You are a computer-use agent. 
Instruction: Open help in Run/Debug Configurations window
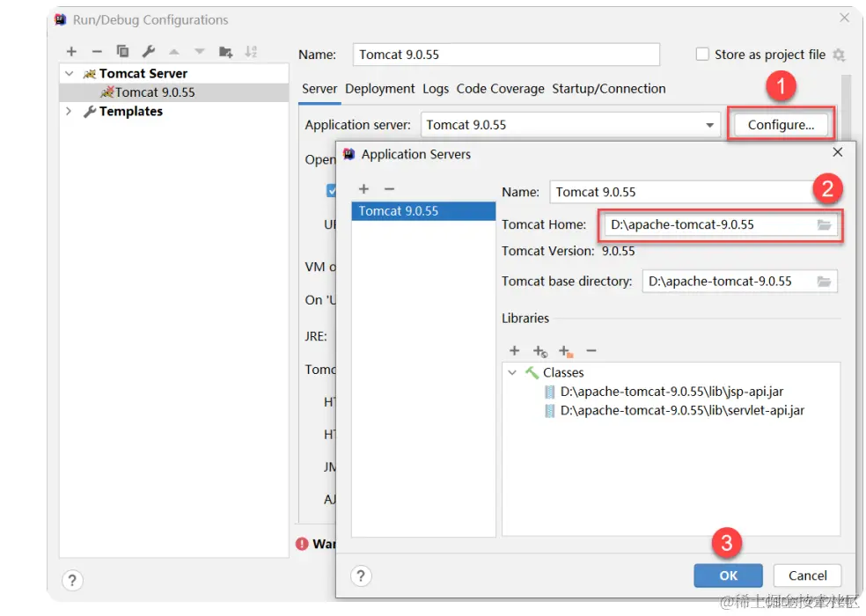click(x=72, y=580)
